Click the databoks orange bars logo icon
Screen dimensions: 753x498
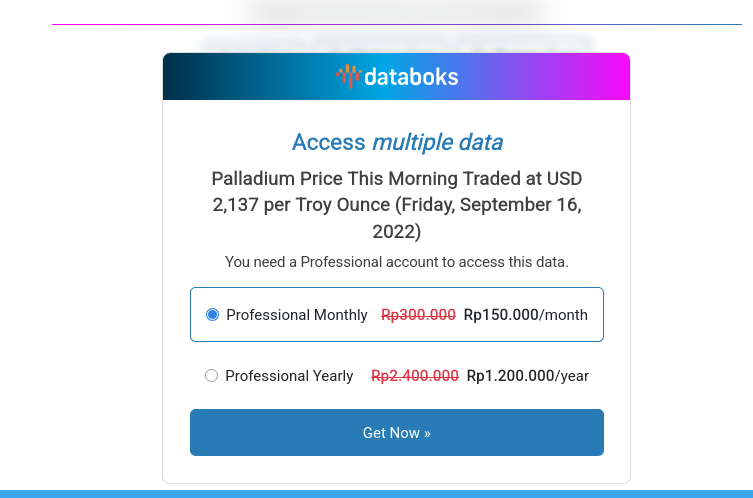(x=348, y=76)
